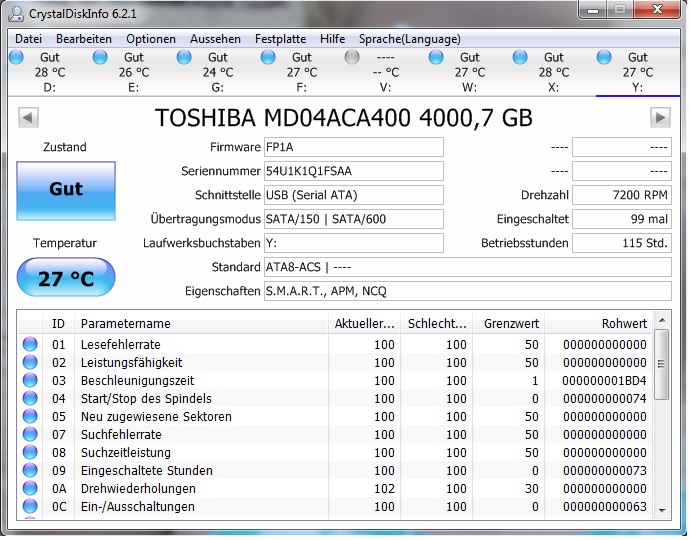The width and height of the screenshot is (691, 540).
Task: Click the Übertragungsmodus field SATA/150 | SATA/600
Action: [353, 219]
